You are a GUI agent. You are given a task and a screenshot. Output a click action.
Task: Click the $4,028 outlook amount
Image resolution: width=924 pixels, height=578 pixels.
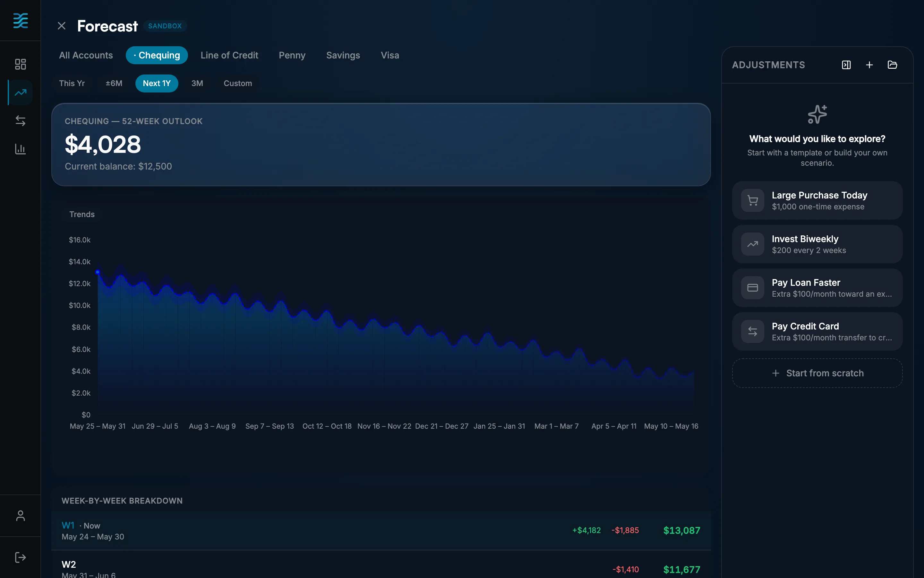tap(103, 144)
